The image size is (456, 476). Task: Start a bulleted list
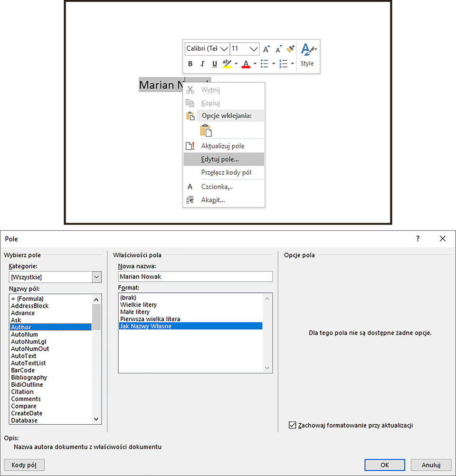pyautogui.click(x=265, y=64)
